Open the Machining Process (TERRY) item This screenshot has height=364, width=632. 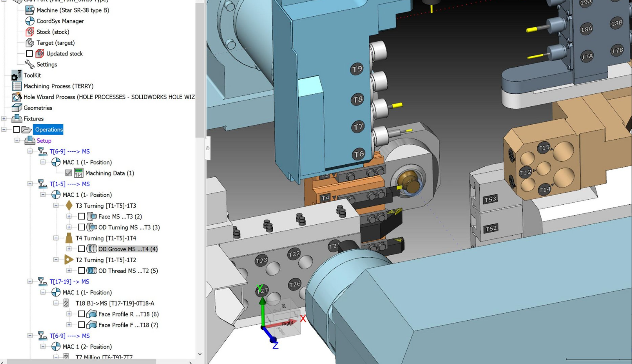point(58,86)
